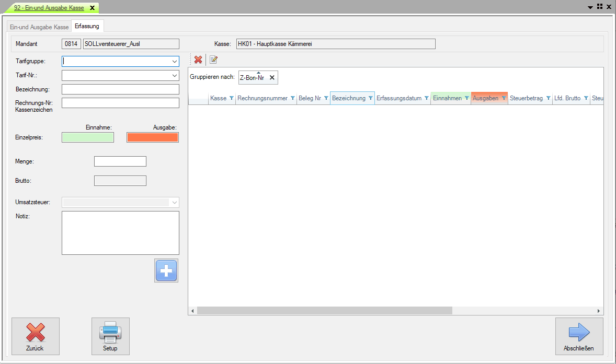
Task: Remove the Z-Bon-Nr grouping chip
Action: click(x=272, y=78)
